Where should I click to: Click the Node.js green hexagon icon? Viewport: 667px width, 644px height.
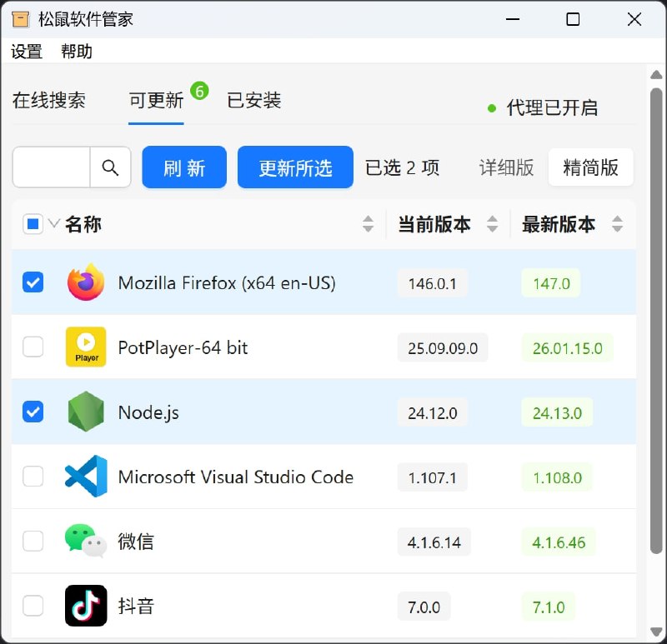click(x=85, y=412)
